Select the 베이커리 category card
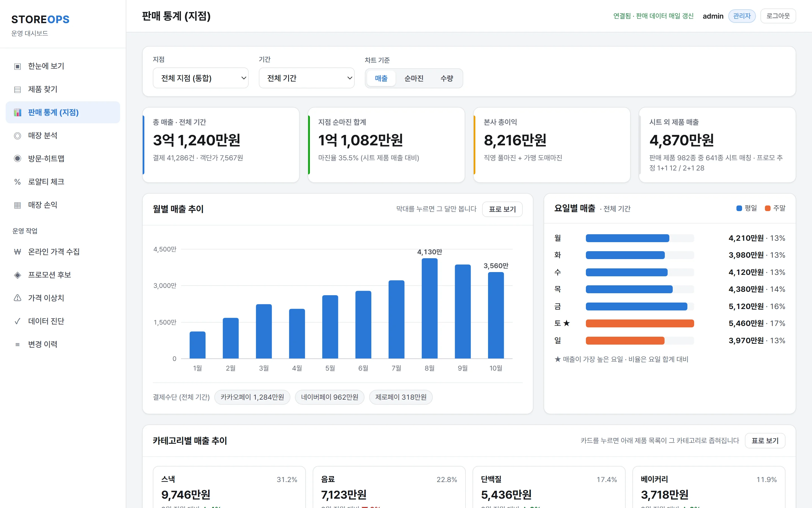Image resolution: width=812 pixels, height=508 pixels. (709, 487)
